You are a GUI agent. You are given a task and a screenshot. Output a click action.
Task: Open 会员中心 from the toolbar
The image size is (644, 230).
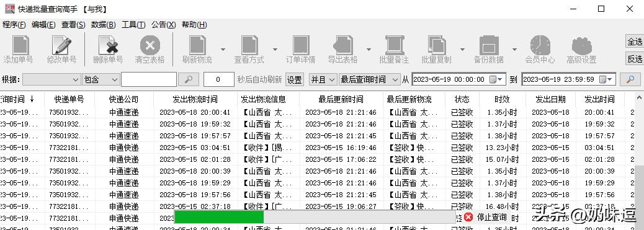[540, 45]
